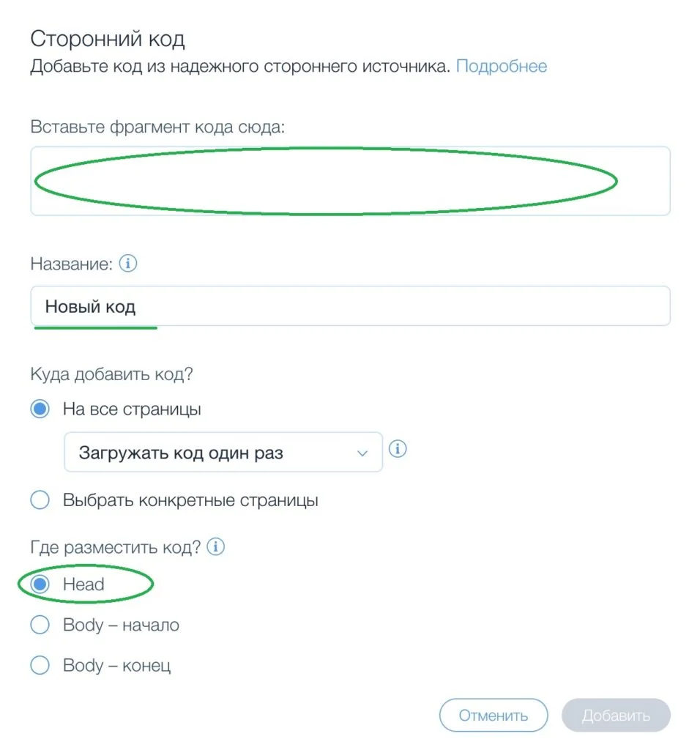This screenshot has width=700, height=750.
Task: Click the Добавить button
Action: (616, 716)
